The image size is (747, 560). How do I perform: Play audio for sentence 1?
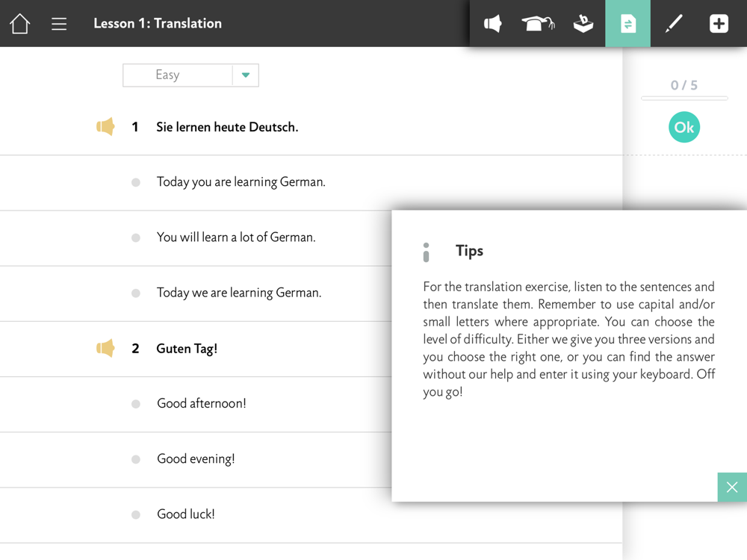point(105,127)
